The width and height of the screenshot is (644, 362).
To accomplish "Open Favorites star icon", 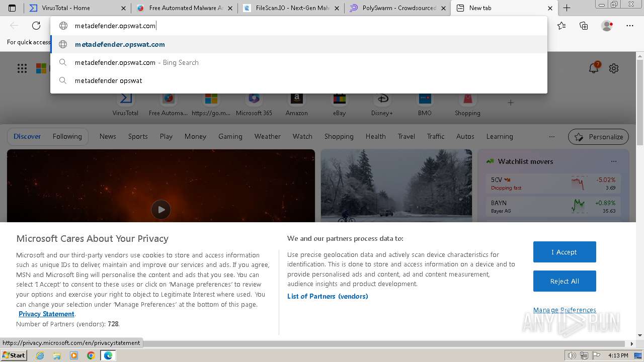I will point(561,26).
